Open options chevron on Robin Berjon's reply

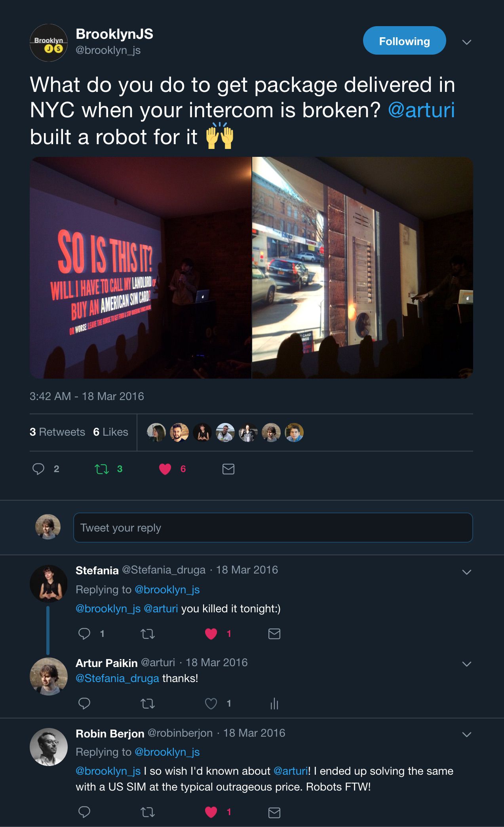[x=467, y=734]
